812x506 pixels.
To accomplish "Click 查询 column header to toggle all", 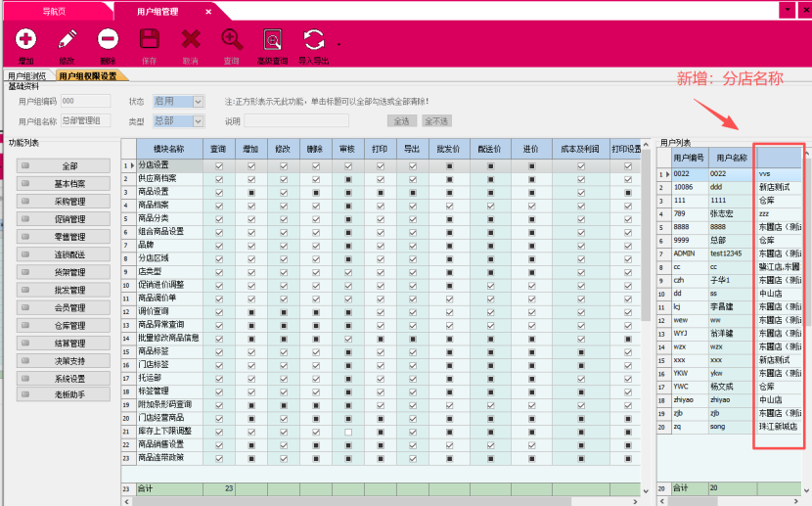I will [218, 149].
